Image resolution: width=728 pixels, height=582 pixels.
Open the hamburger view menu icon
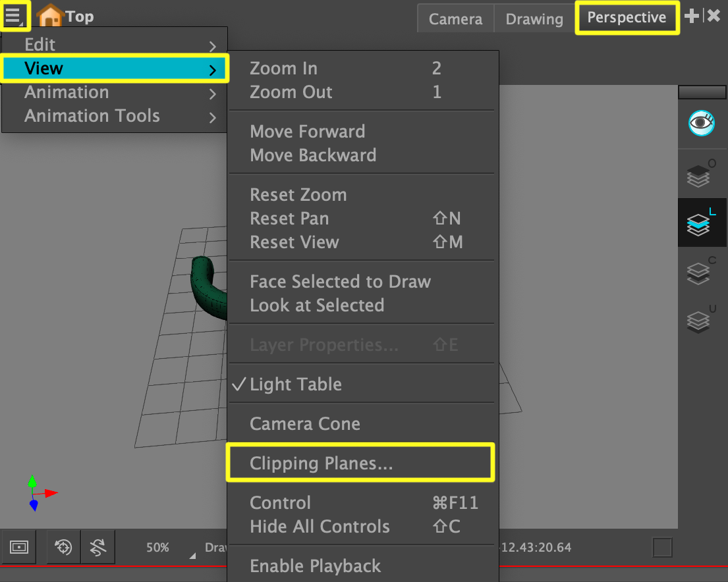14,15
